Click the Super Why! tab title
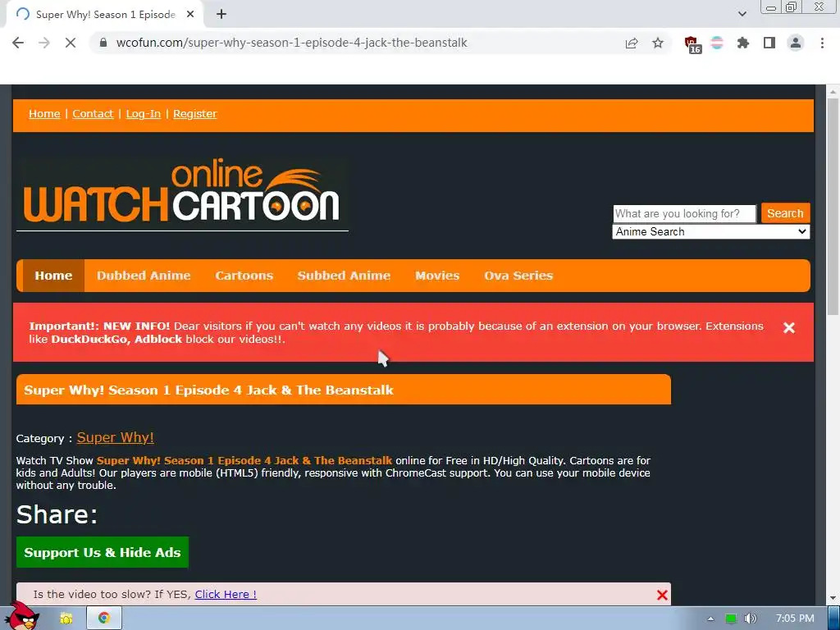The width and height of the screenshot is (840, 630). pos(106,15)
